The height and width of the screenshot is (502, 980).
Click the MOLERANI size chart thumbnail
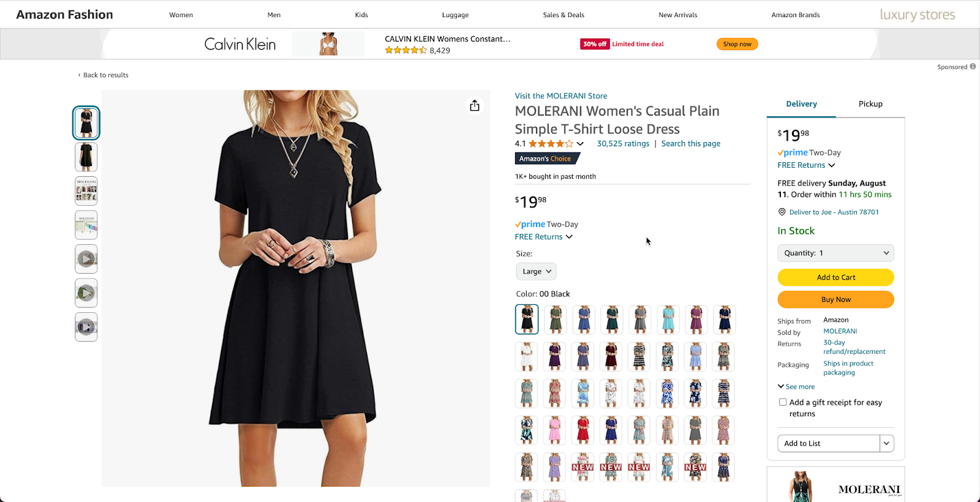pos(86,225)
